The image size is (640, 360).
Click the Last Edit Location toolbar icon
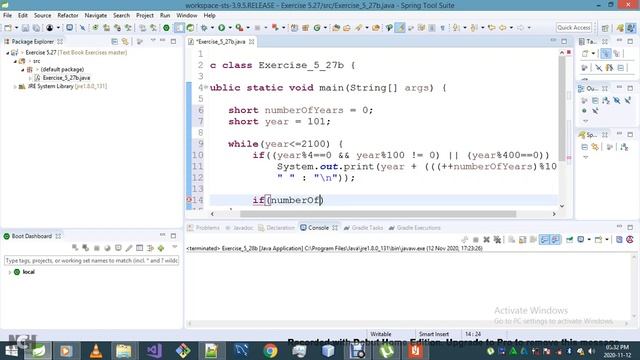coord(491,28)
